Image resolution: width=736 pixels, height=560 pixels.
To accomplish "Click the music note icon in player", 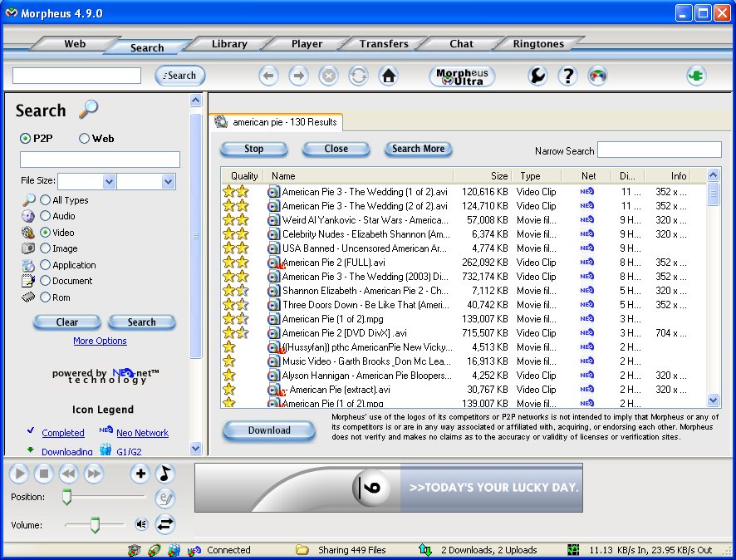I will [x=165, y=474].
